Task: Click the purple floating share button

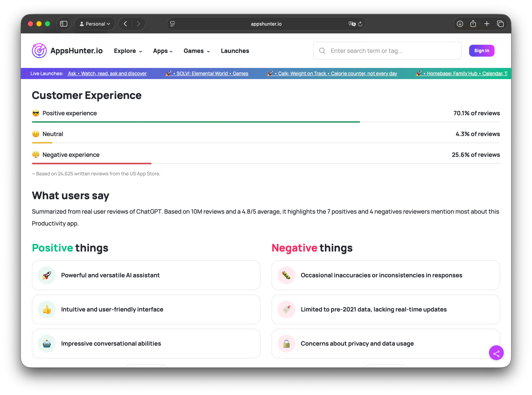Action: 496,353
